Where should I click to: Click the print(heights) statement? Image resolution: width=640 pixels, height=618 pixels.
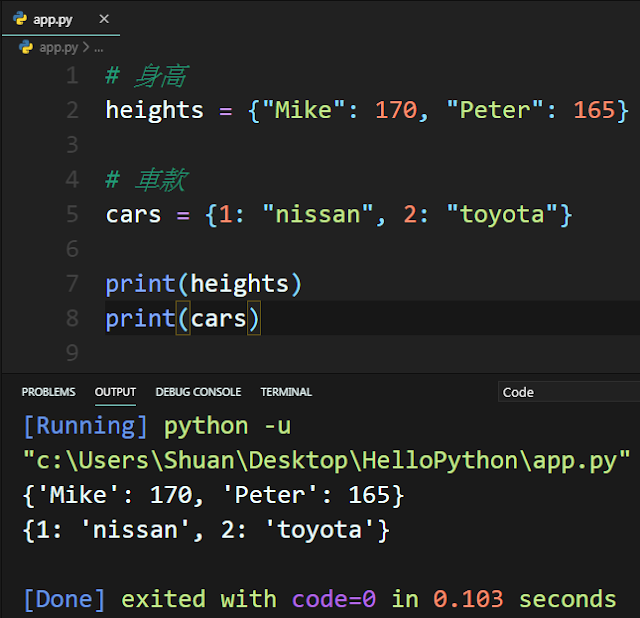(203, 284)
